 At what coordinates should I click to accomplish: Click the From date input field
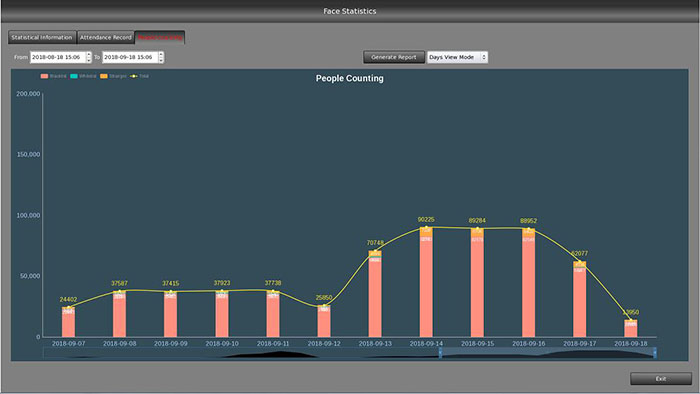58,57
